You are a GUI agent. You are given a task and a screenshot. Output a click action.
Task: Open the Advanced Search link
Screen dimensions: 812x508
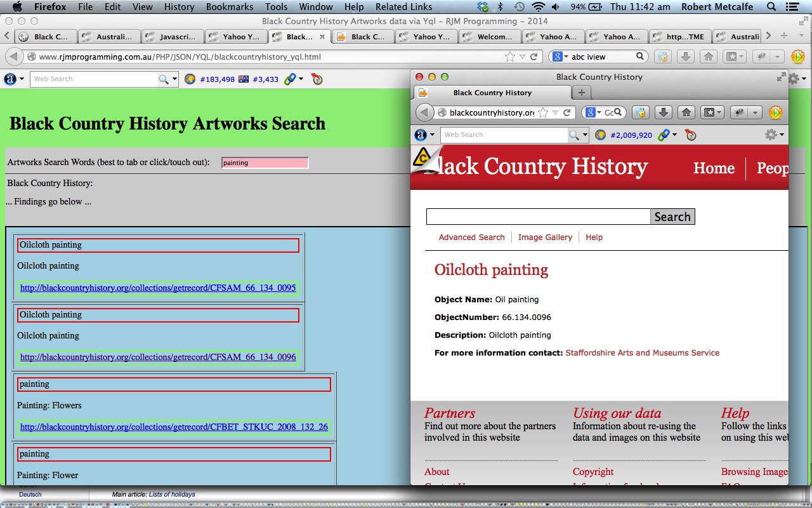(471, 237)
